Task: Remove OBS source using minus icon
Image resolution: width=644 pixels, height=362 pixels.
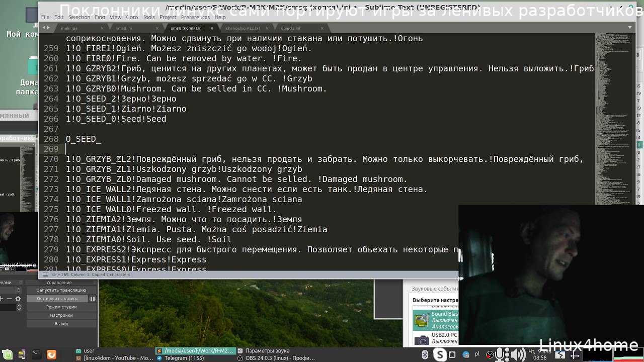Action: [9, 299]
